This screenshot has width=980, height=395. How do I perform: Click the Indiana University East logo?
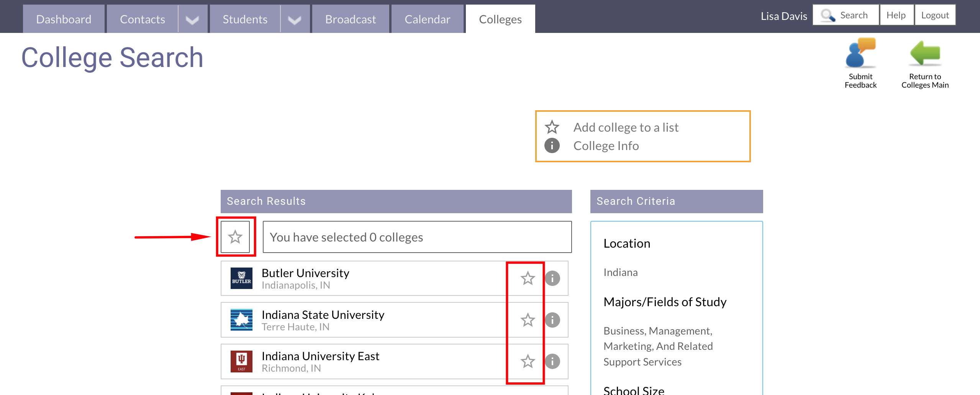click(x=241, y=361)
